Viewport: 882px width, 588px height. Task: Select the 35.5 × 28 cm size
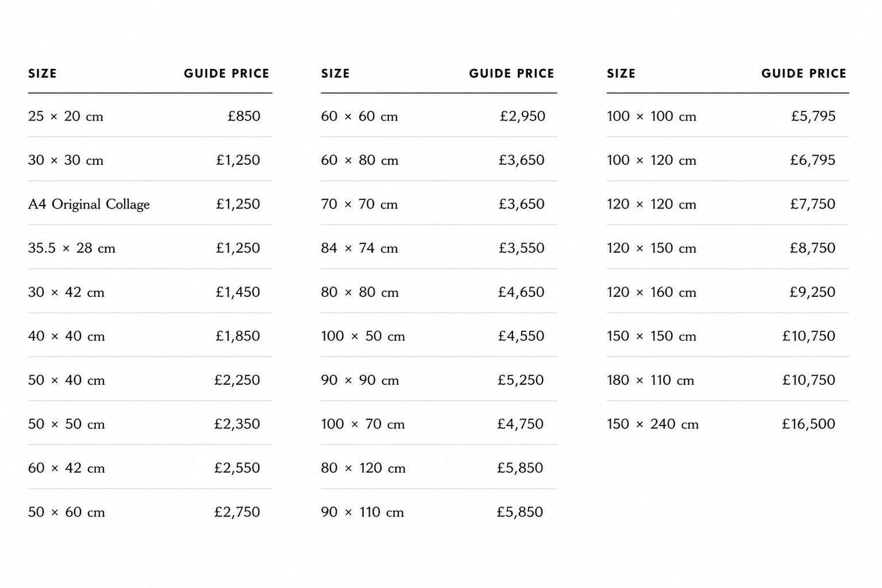click(x=72, y=248)
